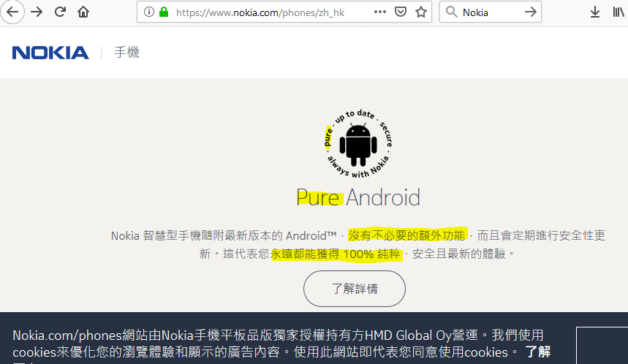Save the page to Pocket
The image size is (628, 364).
click(x=401, y=12)
